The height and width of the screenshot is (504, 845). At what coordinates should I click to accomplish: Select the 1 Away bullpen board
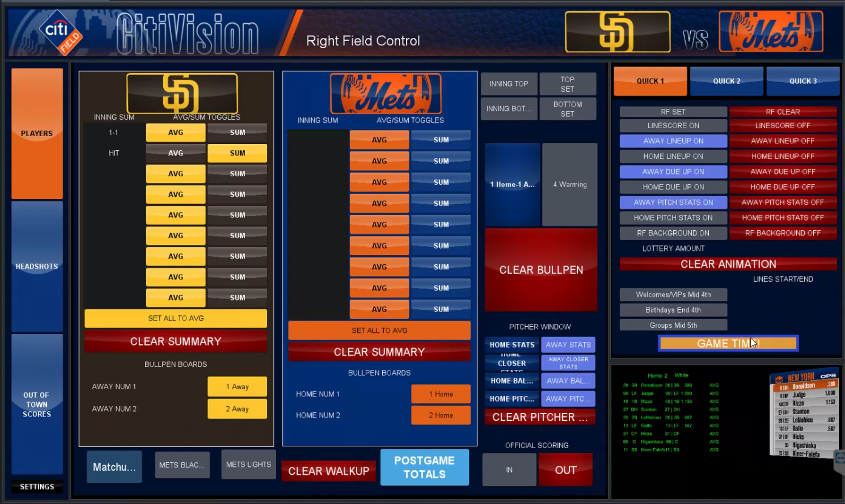pyautogui.click(x=237, y=387)
